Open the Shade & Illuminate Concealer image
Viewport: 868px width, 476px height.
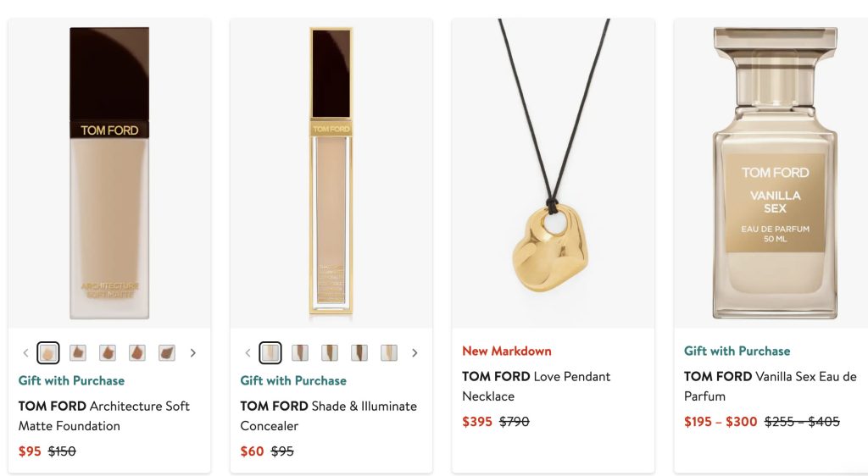331,174
